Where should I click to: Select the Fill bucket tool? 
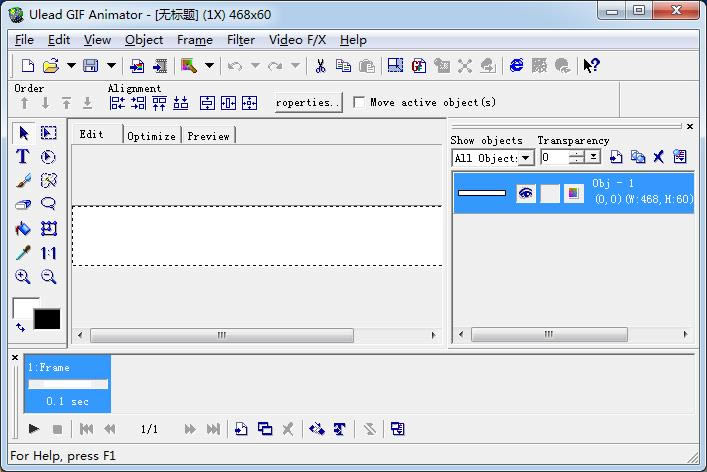click(x=23, y=229)
